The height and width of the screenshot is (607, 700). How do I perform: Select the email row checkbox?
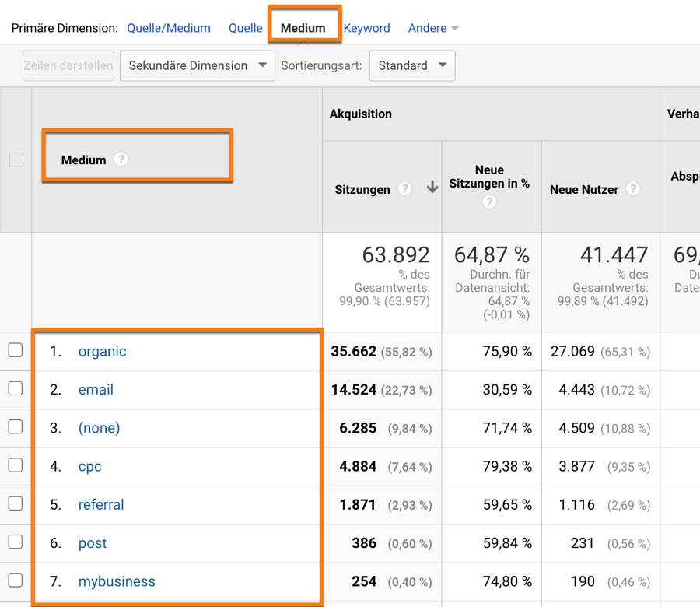(16, 388)
